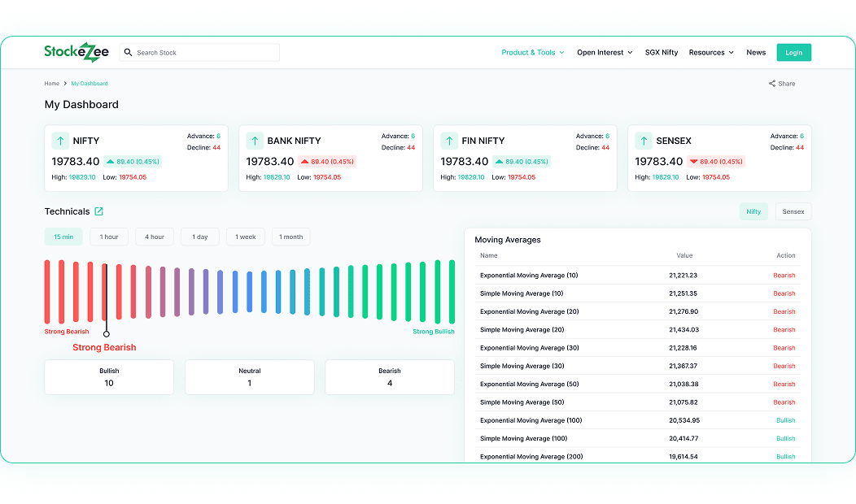Click My Dashboard breadcrumb
Image resolution: width=856 pixels, height=504 pixels.
(90, 84)
